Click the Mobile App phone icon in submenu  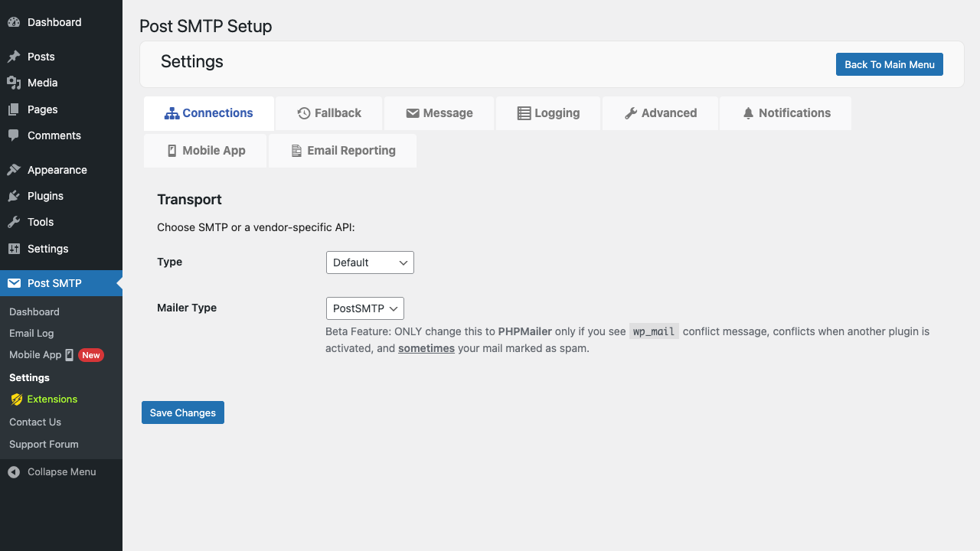[x=70, y=355]
